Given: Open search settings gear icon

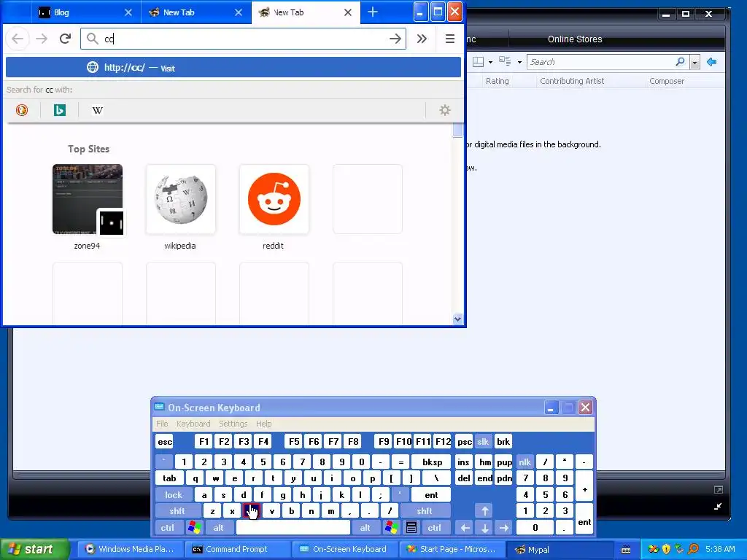Looking at the screenshot, I should coord(445,110).
